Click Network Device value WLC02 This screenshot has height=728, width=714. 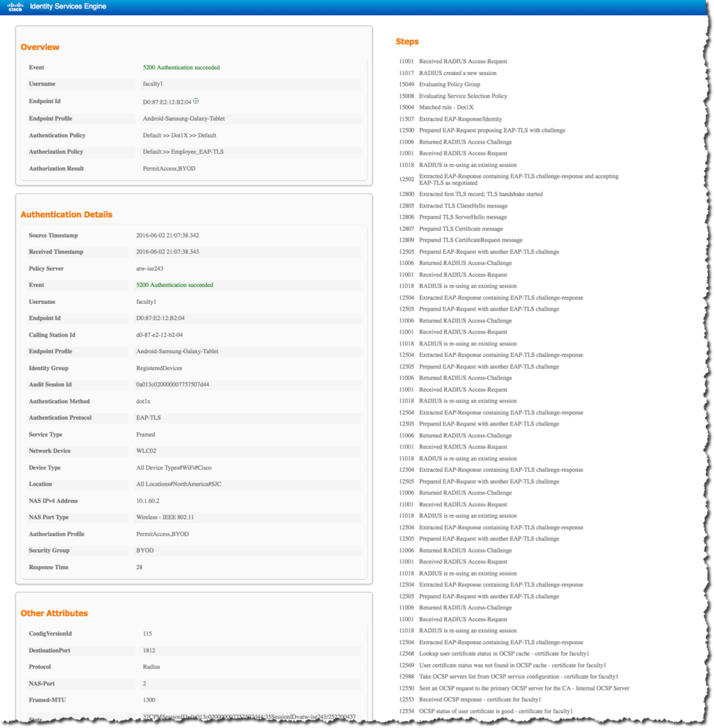point(146,450)
